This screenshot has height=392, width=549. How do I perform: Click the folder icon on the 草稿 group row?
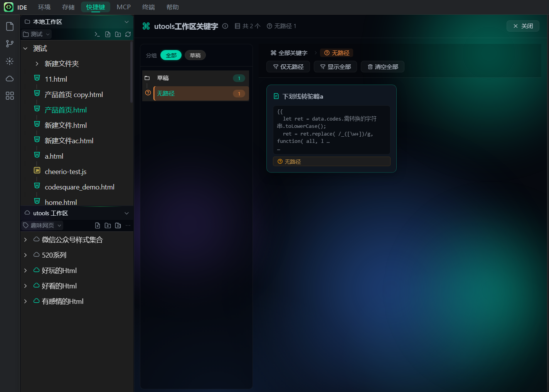click(x=147, y=78)
